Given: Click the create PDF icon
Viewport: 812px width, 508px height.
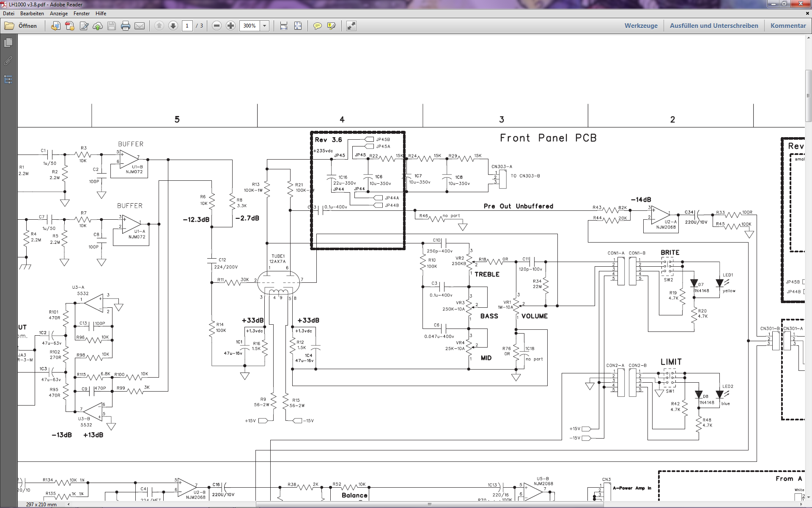Looking at the screenshot, I should coord(70,26).
